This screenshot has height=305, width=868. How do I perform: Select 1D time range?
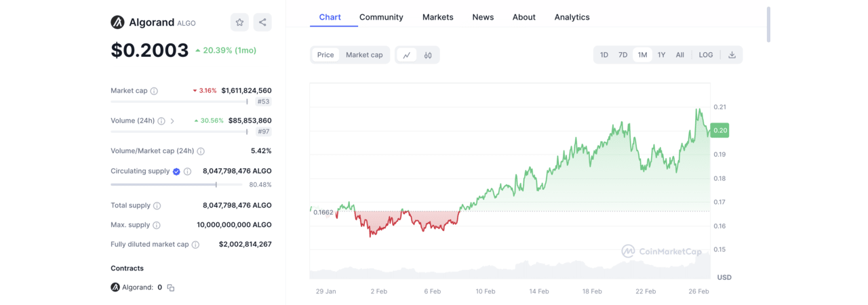(x=604, y=55)
